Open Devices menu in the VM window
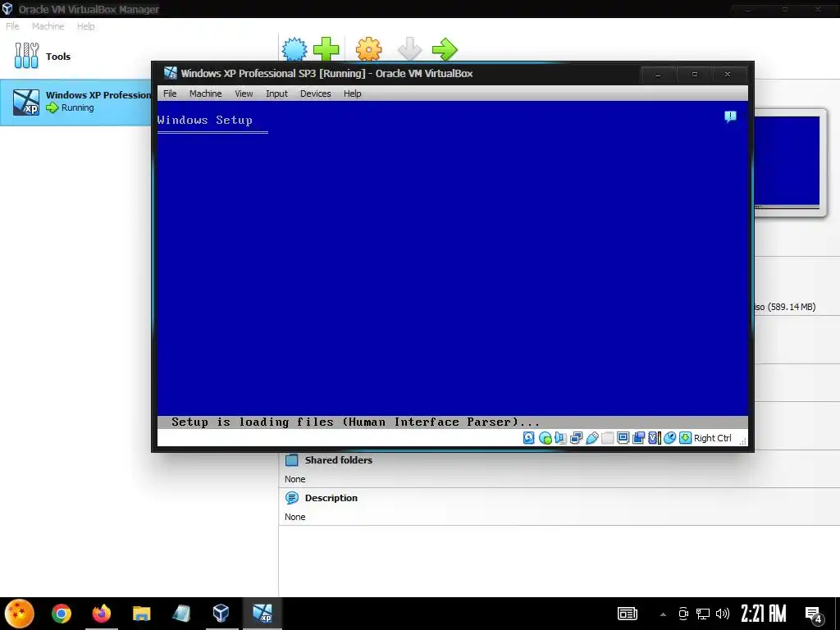This screenshot has width=840, height=630. pyautogui.click(x=316, y=94)
